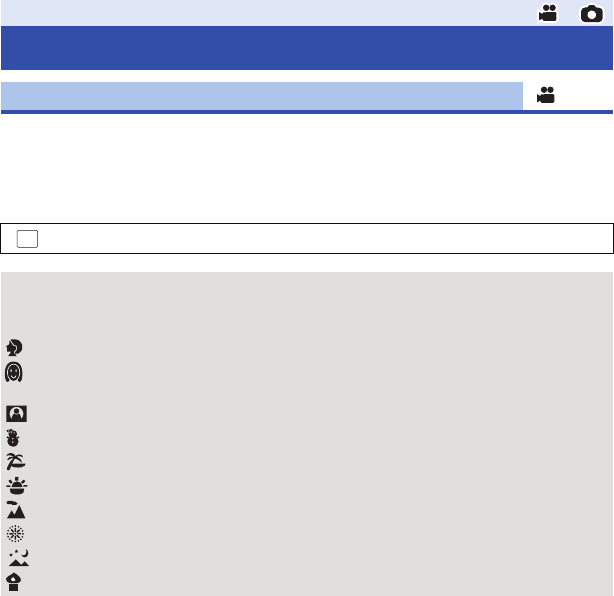Viewport: 614px width, 596px height.
Task: Select the Fireworks burst icon
Action: tap(15, 534)
